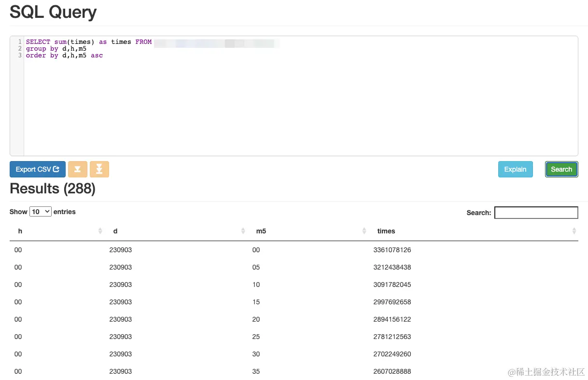The height and width of the screenshot is (380, 588).
Task: Click the sort arrows icon in d column
Action: (243, 231)
